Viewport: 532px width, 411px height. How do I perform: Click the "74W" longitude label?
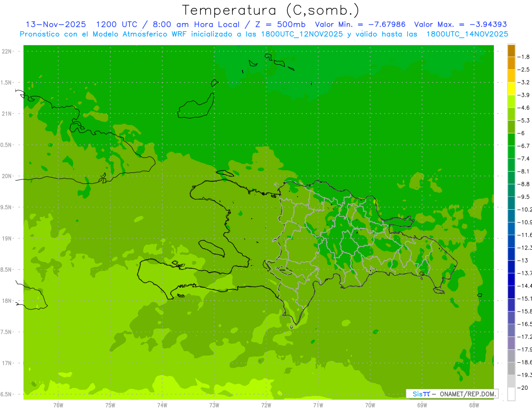click(x=162, y=405)
